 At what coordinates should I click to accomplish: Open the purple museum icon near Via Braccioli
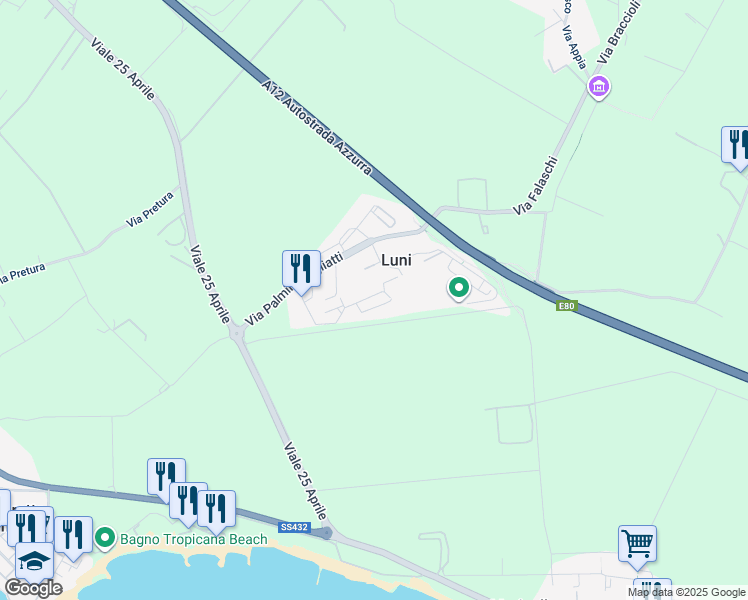point(599,87)
